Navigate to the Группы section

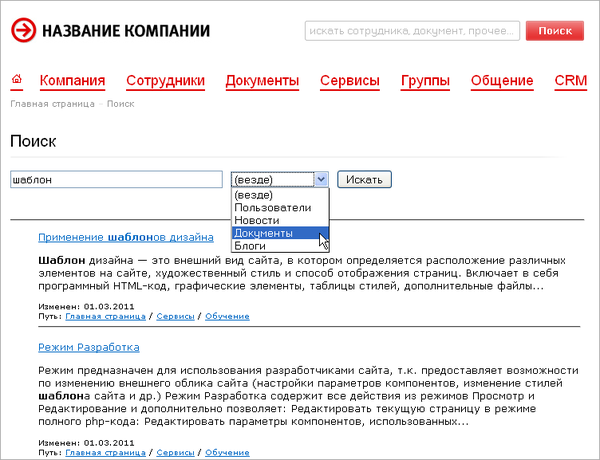tap(425, 81)
